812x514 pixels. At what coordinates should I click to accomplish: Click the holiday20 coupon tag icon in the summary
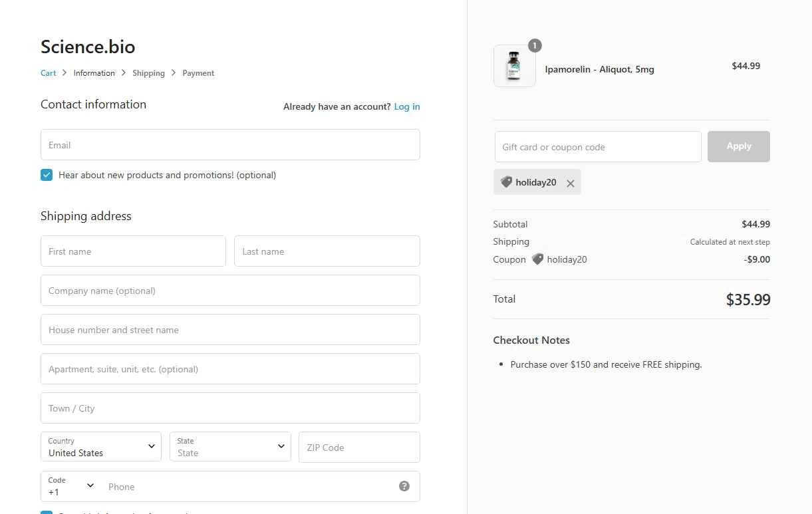[x=537, y=259]
